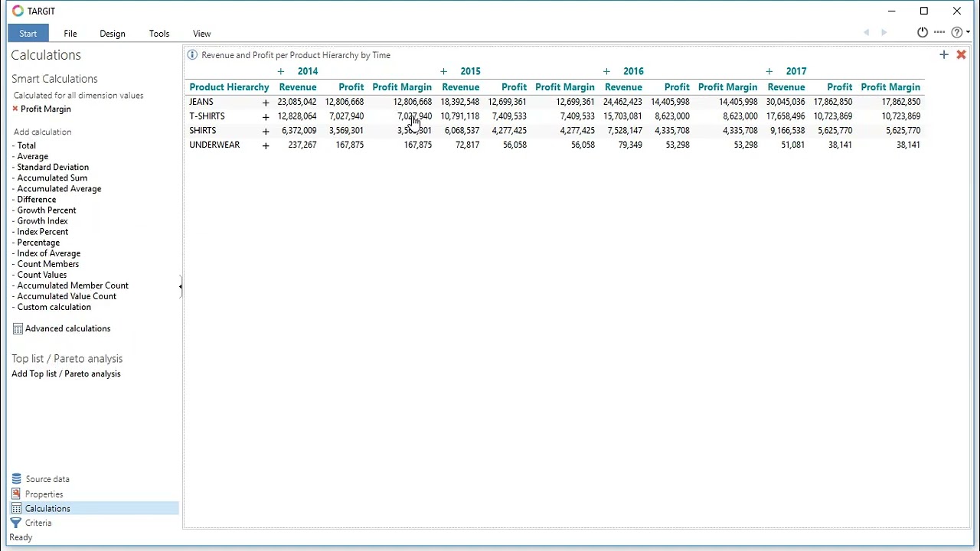Click the add object plus icon at top right
This screenshot has height=551, width=980.
coord(944,55)
